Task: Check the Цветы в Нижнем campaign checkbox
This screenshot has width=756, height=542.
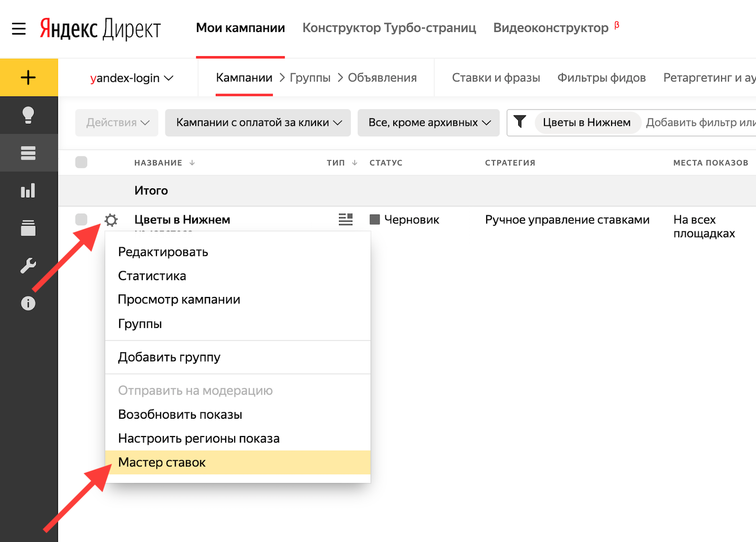Action: [81, 219]
